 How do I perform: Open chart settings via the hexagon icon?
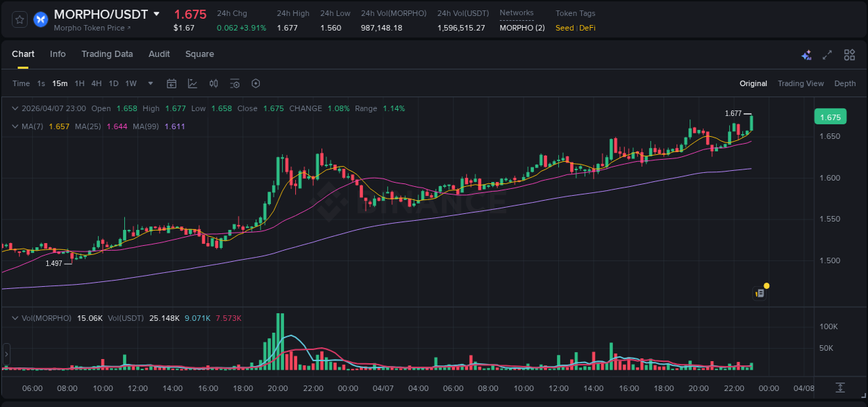(256, 83)
